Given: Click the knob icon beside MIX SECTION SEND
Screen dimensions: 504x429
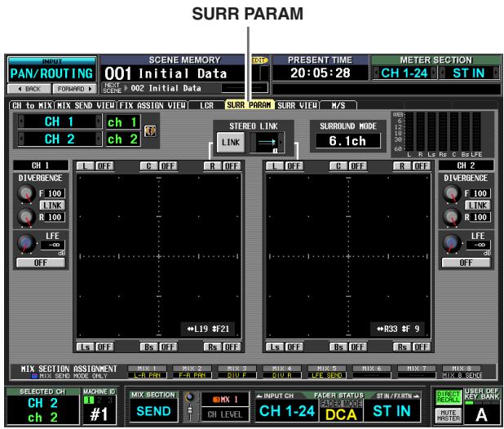Looking at the screenshot, I should (x=190, y=397).
